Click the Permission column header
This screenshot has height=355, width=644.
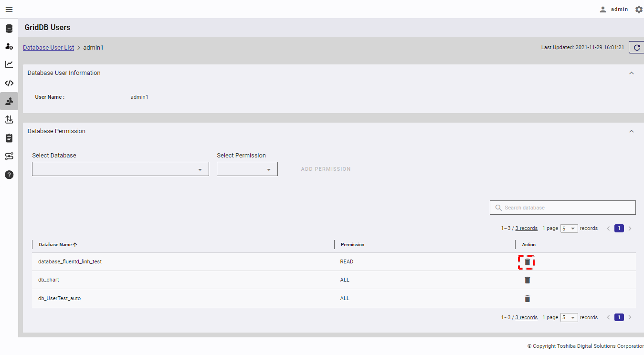coord(352,245)
